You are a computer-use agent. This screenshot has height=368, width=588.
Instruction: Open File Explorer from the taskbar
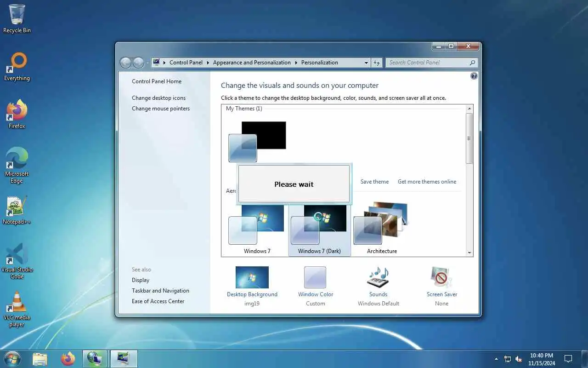[x=40, y=359]
